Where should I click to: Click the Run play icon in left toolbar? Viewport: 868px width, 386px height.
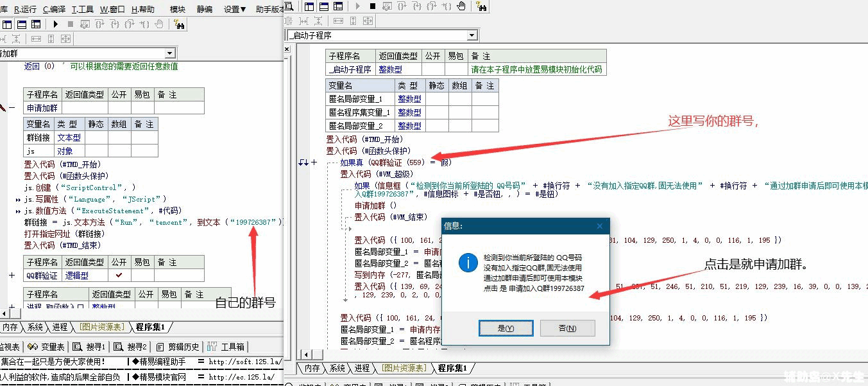(x=55, y=24)
